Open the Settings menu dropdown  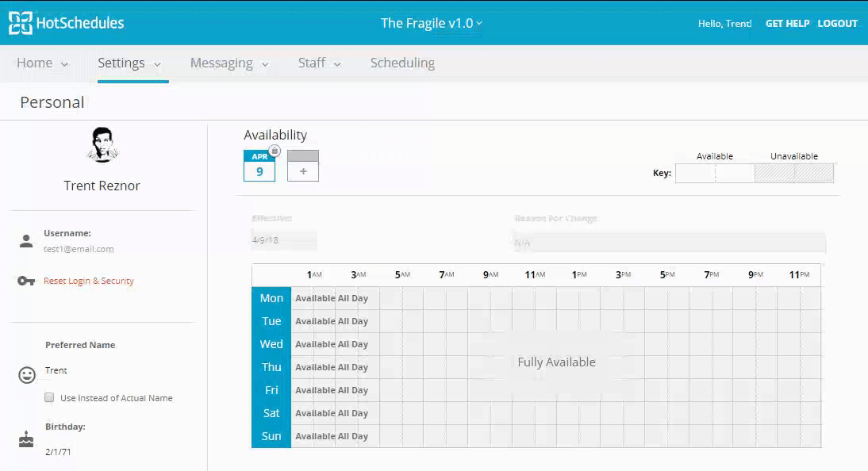click(129, 63)
